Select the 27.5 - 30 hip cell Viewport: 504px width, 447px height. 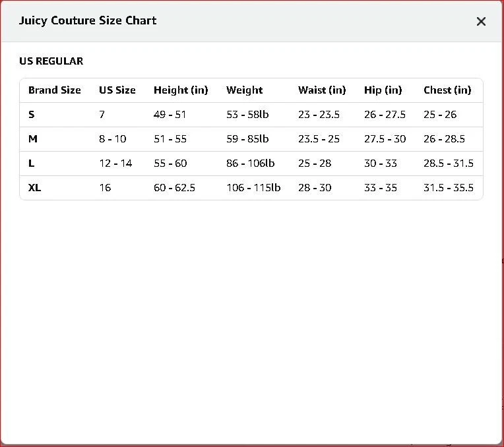pos(385,139)
